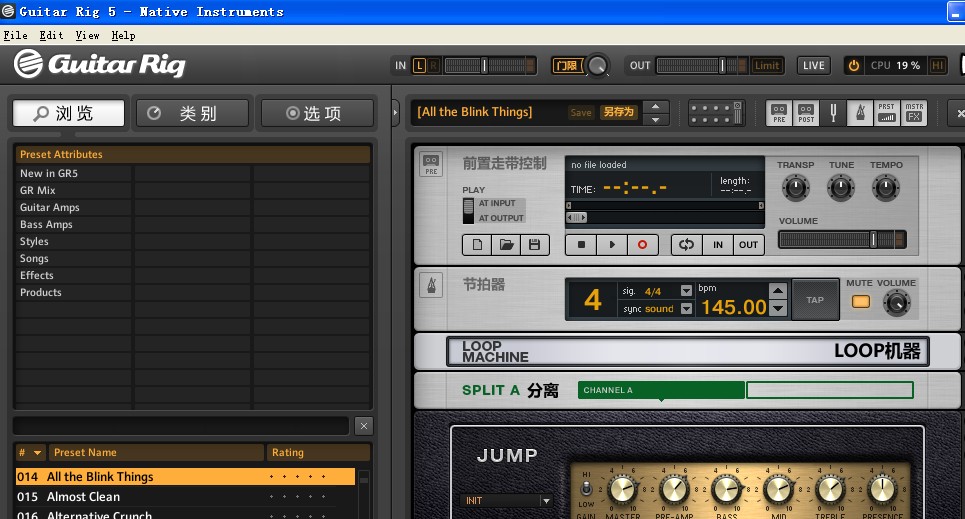Click the TEMPO knob
Screen dimensions: 965x519
886,188
